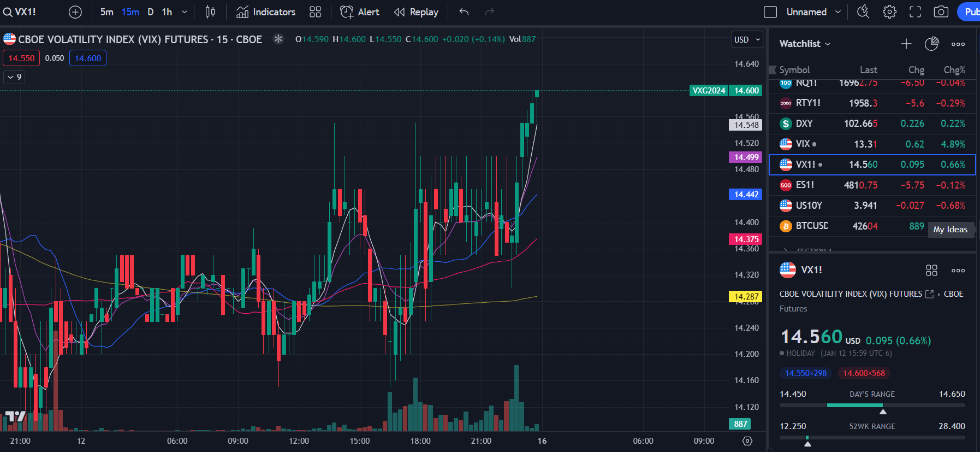980x452 pixels.
Task: Open the layout templates grid icon
Action: [315, 12]
